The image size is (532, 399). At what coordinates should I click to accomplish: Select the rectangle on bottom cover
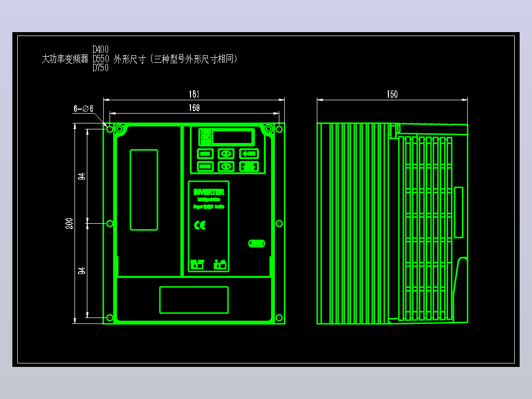(194, 300)
